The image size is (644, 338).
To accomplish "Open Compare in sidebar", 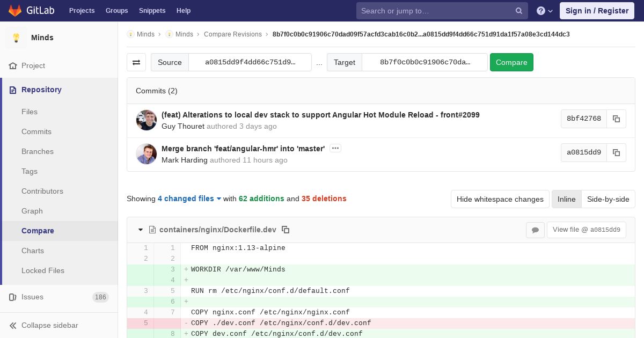I will 38,231.
